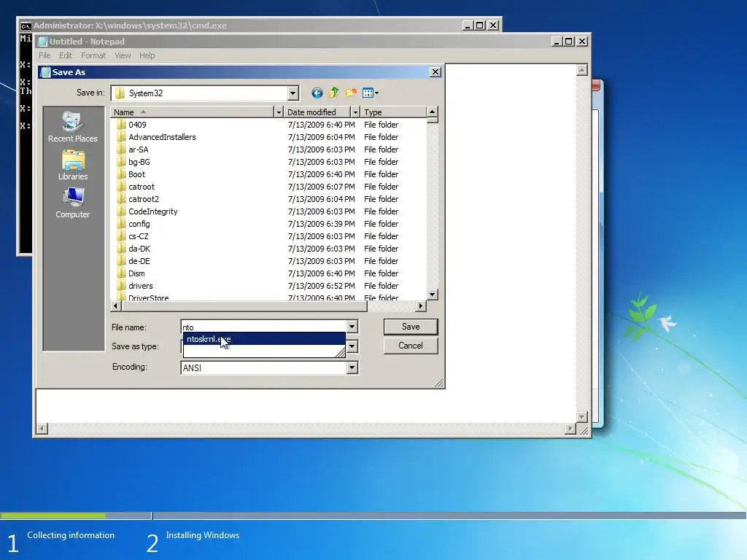Image resolution: width=747 pixels, height=560 pixels.
Task: Open the Date modified column filter dropdown
Action: coord(355,112)
